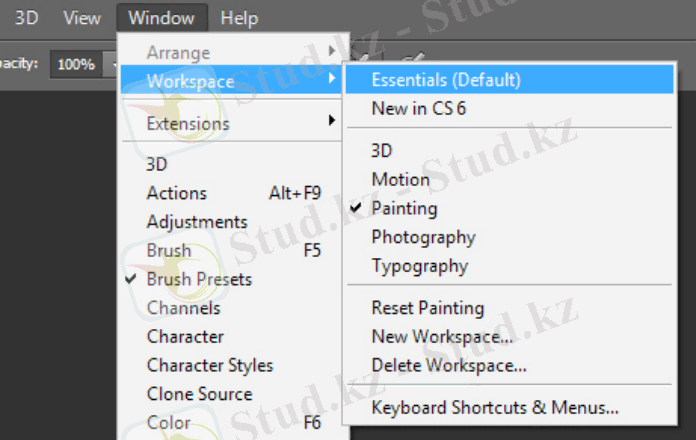Show the Actions panel
The width and height of the screenshot is (696, 440).
[177, 193]
